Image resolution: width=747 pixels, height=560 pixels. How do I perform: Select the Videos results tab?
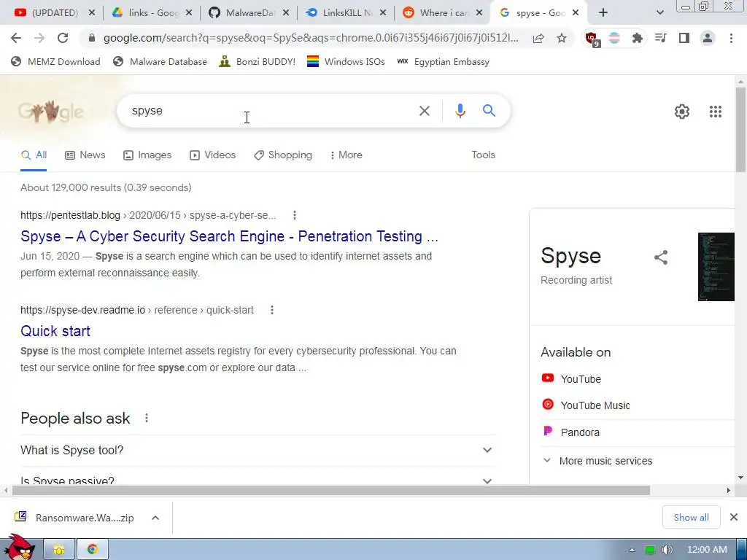click(212, 155)
